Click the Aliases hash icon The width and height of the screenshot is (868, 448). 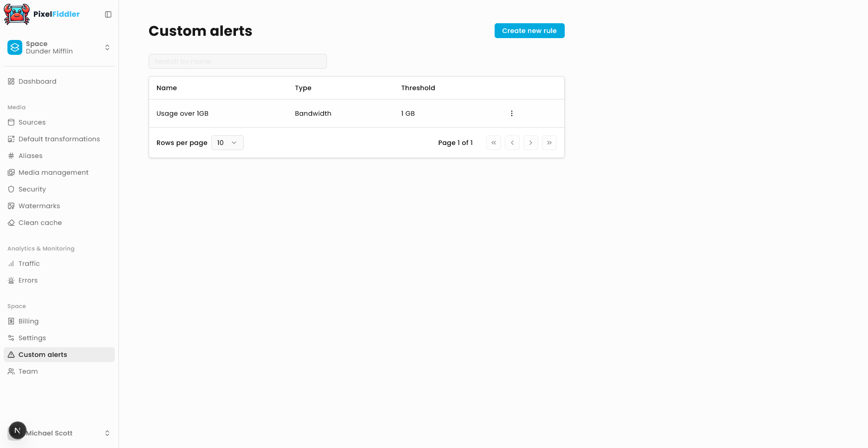11,156
